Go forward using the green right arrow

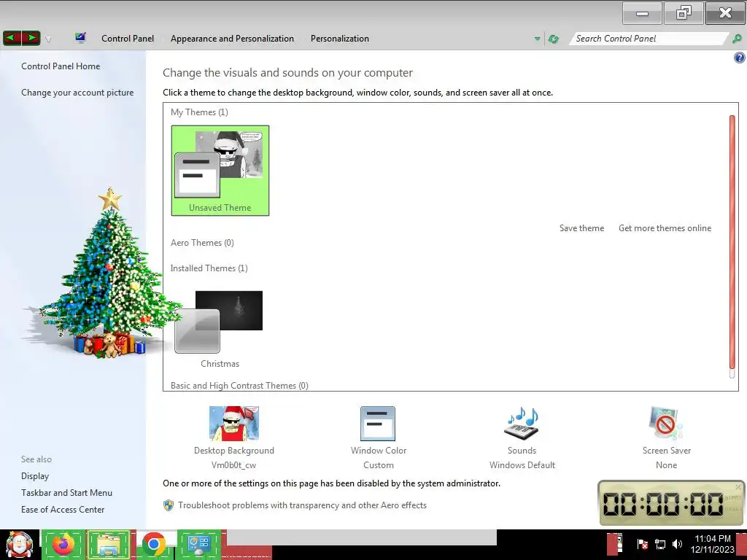tap(31, 38)
